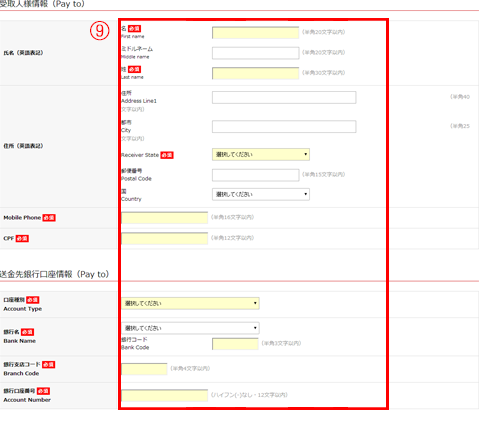Click the First name input field
This screenshot has height=430, width=480.
click(x=255, y=33)
